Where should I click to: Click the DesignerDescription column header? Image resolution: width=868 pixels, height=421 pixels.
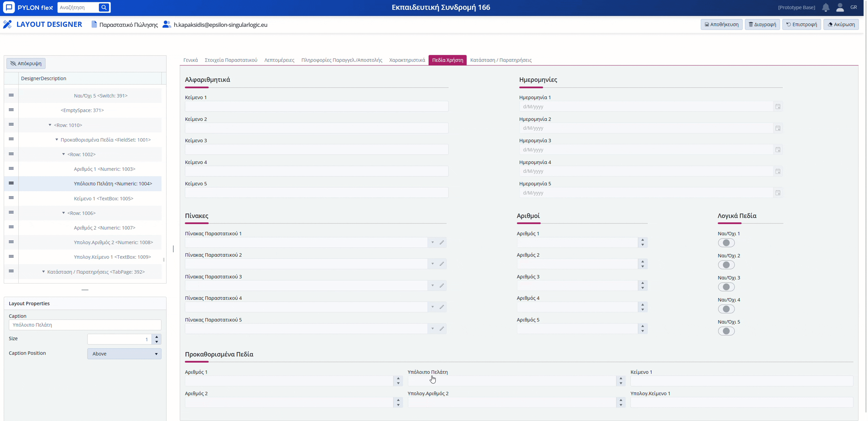click(90, 78)
